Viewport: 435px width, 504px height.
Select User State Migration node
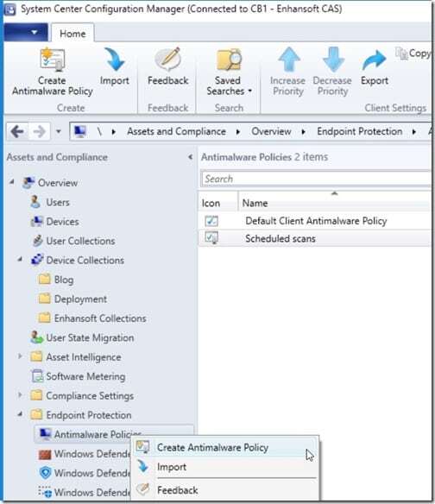(90, 337)
